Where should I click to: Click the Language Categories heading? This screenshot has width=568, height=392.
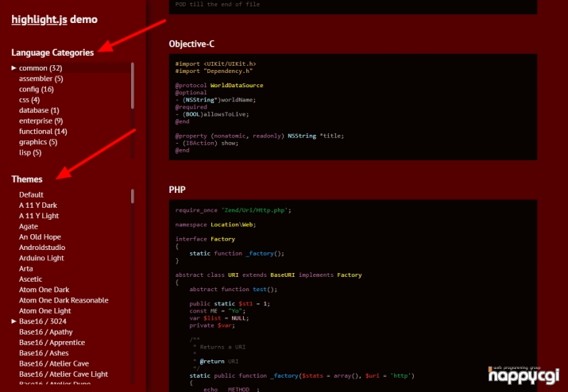tap(52, 52)
